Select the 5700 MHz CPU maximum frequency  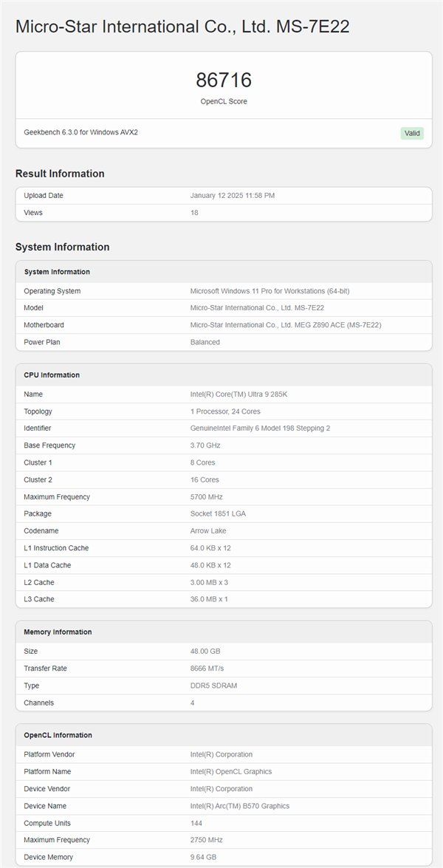tap(206, 497)
